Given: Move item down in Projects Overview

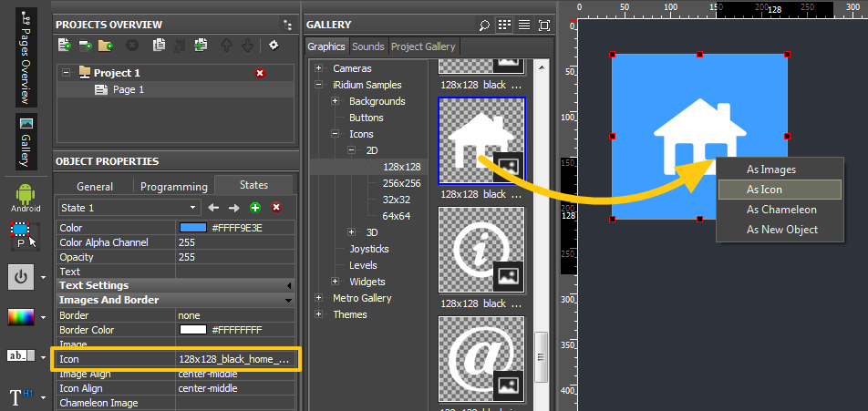Looking at the screenshot, I should (x=247, y=45).
